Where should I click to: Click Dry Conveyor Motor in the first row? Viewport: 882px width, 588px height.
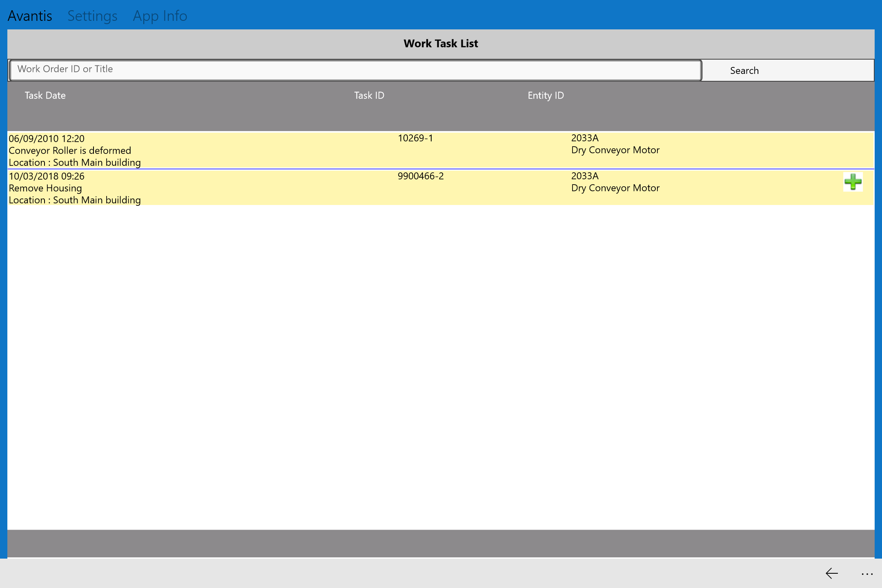(615, 150)
